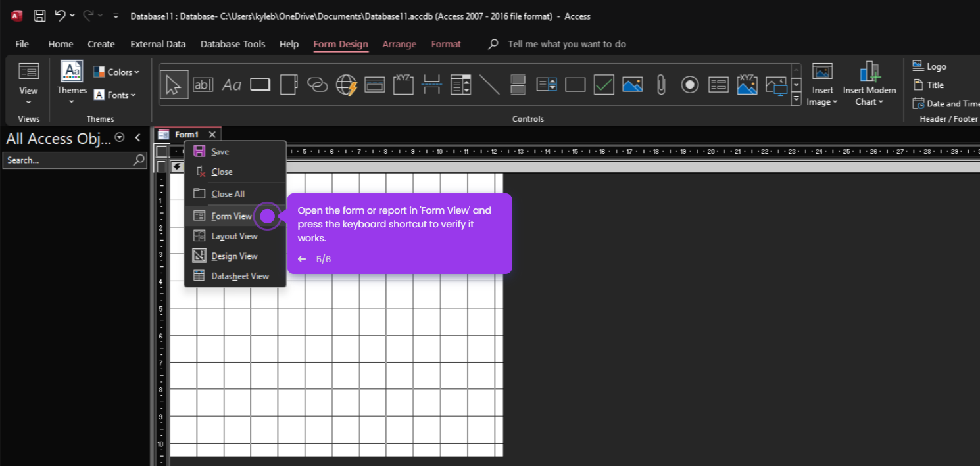Open the Database Tools ribbon tab
The width and height of the screenshot is (980, 466).
(233, 44)
